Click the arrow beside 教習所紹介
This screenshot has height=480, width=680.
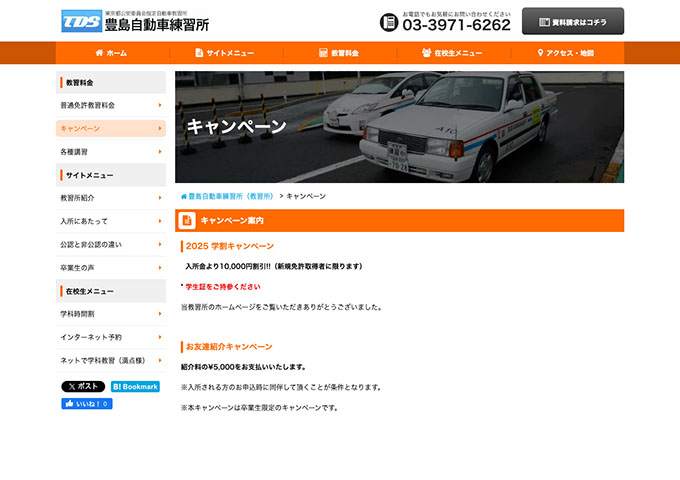(159, 197)
